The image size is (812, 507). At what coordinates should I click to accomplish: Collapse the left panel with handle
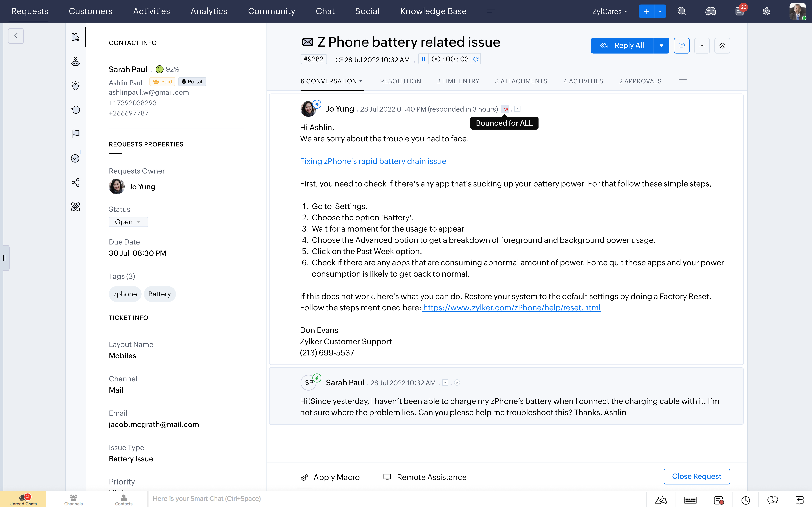pos(5,258)
